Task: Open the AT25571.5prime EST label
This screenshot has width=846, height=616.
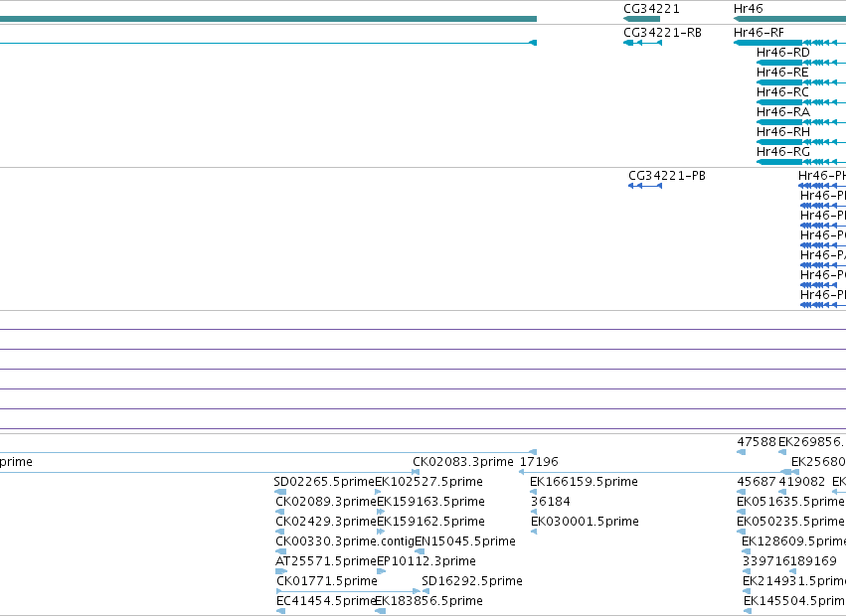Action: pyautogui.click(x=325, y=561)
